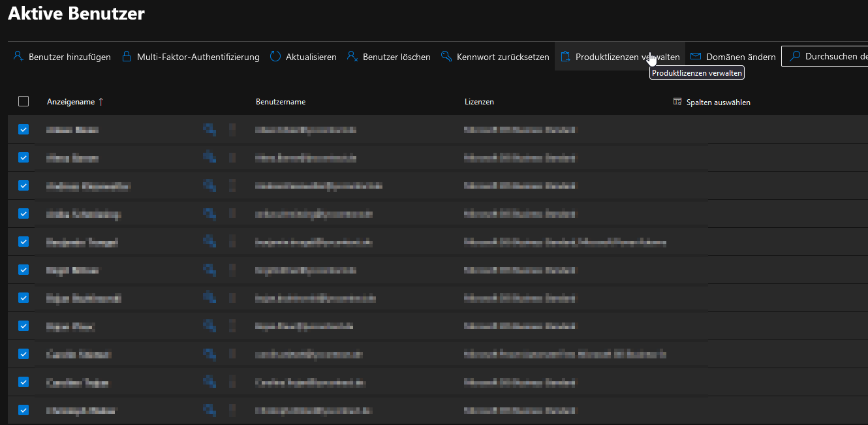The height and width of the screenshot is (425, 868).
Task: Click the Lizenzen column header
Action: pyautogui.click(x=479, y=102)
